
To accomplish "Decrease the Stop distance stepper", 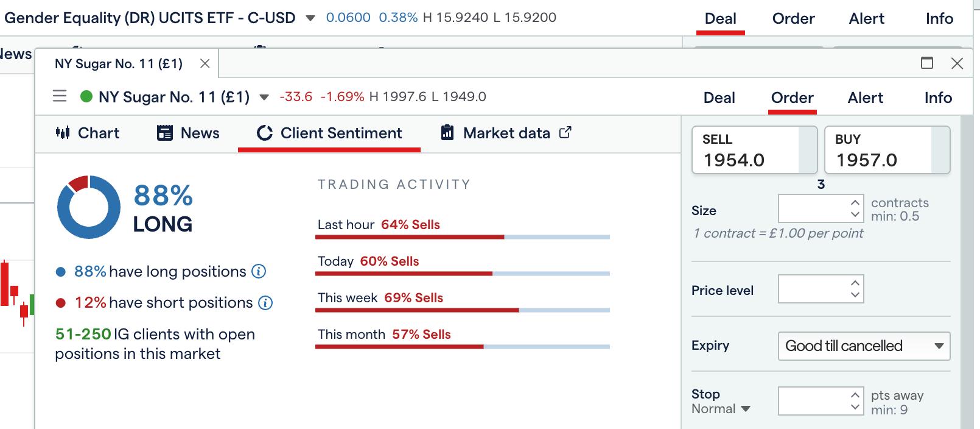I will (855, 407).
